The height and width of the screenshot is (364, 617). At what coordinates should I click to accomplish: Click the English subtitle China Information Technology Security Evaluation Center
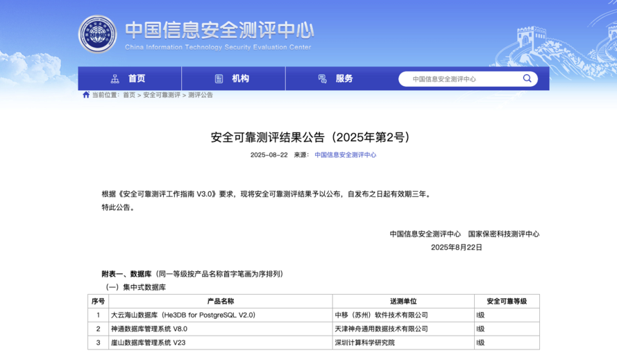click(218, 47)
